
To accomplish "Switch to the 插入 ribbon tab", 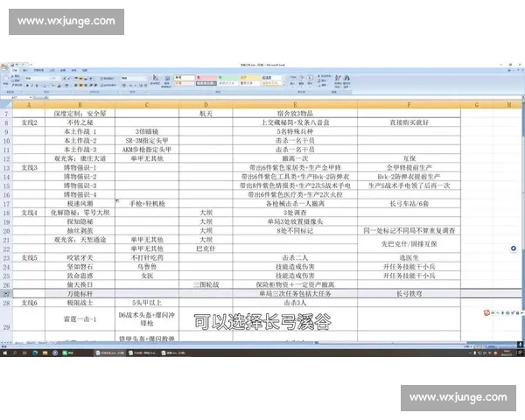I will point(25,70).
